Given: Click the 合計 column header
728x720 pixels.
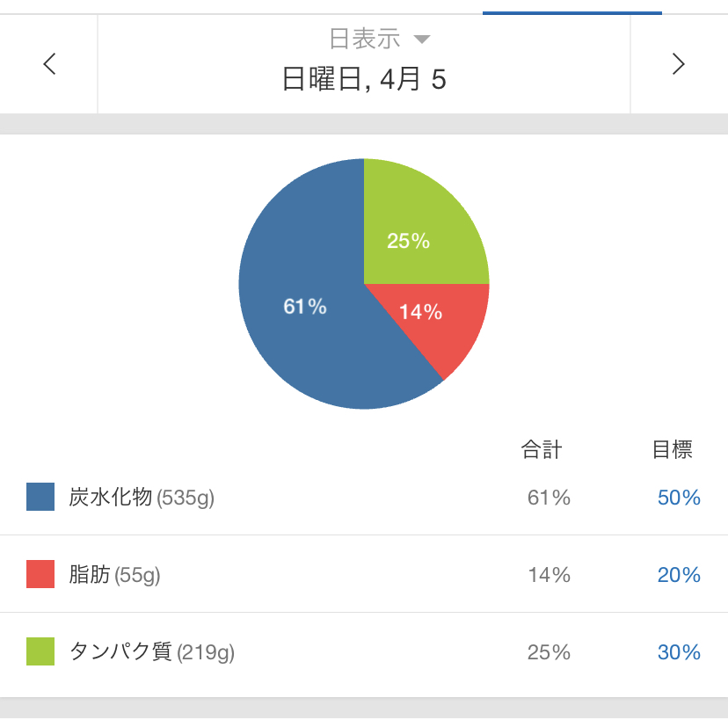Looking at the screenshot, I should (542, 449).
